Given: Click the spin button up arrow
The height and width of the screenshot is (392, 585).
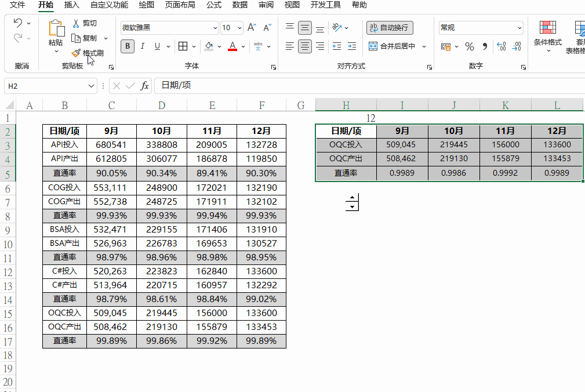Looking at the screenshot, I should click(x=352, y=198).
